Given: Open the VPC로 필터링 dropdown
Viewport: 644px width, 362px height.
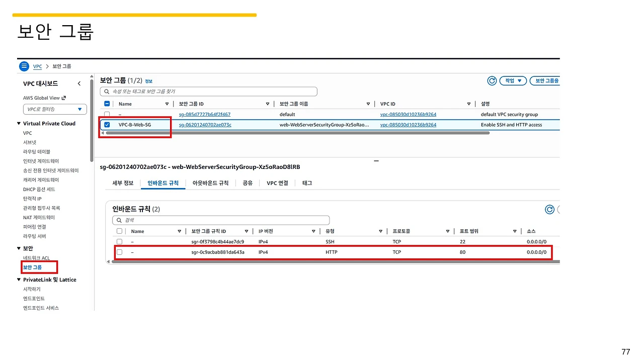Looking at the screenshot, I should coord(55,109).
